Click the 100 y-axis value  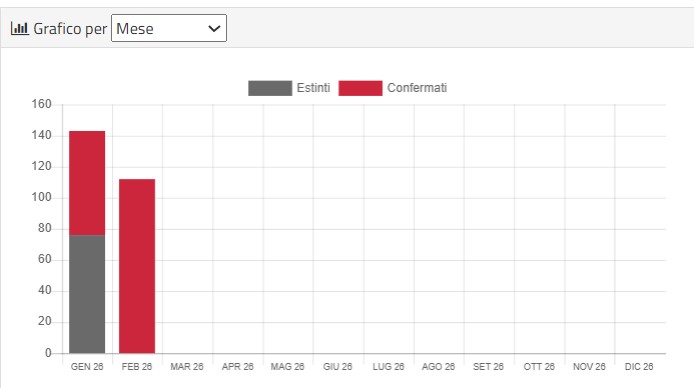point(41,197)
